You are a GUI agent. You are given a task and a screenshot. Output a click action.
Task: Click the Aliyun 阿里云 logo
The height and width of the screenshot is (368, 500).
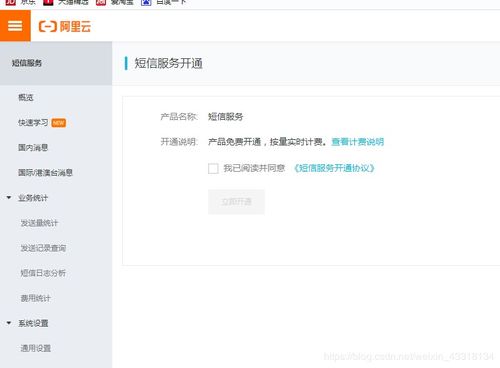pyautogui.click(x=65, y=26)
